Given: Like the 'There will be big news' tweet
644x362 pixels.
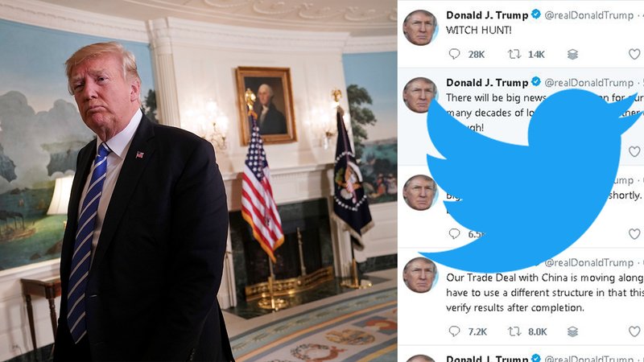Looking at the screenshot, I should coord(634,151).
